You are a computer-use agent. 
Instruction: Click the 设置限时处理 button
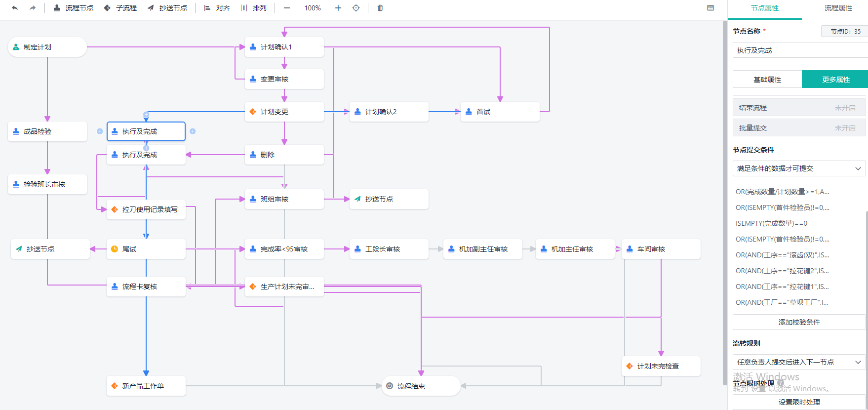(x=799, y=402)
